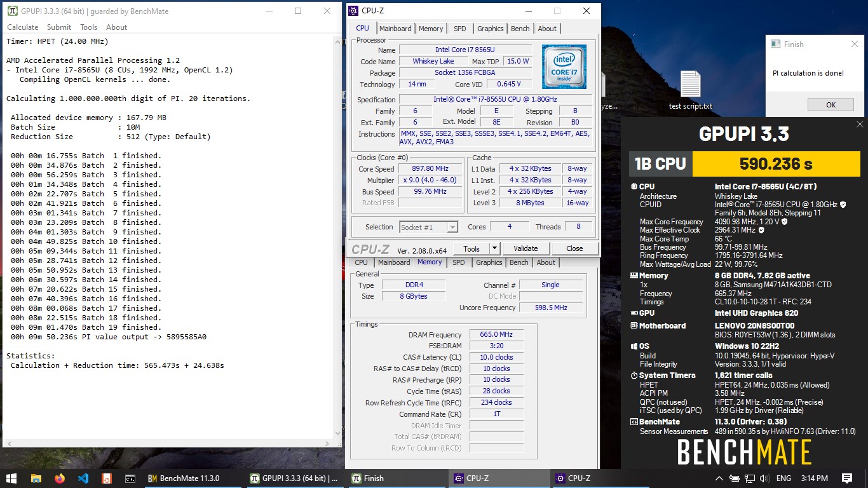
Task: Click the OS Windows icon in BenchMate panel
Action: click(634, 346)
